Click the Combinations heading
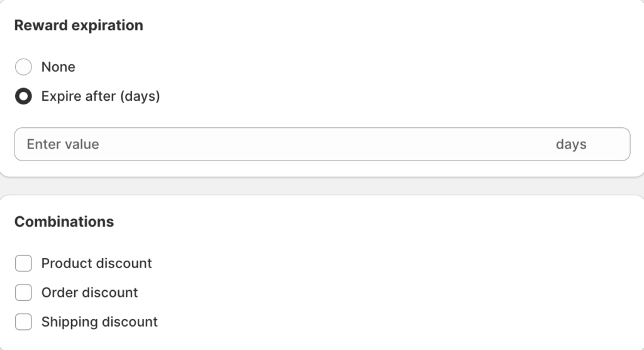The height and width of the screenshot is (350, 644). [64, 222]
